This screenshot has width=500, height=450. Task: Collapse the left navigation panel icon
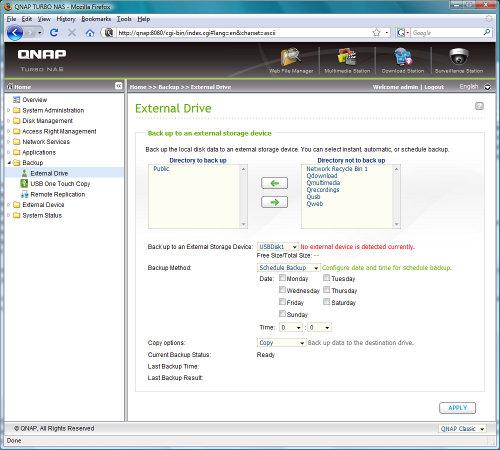coord(118,86)
